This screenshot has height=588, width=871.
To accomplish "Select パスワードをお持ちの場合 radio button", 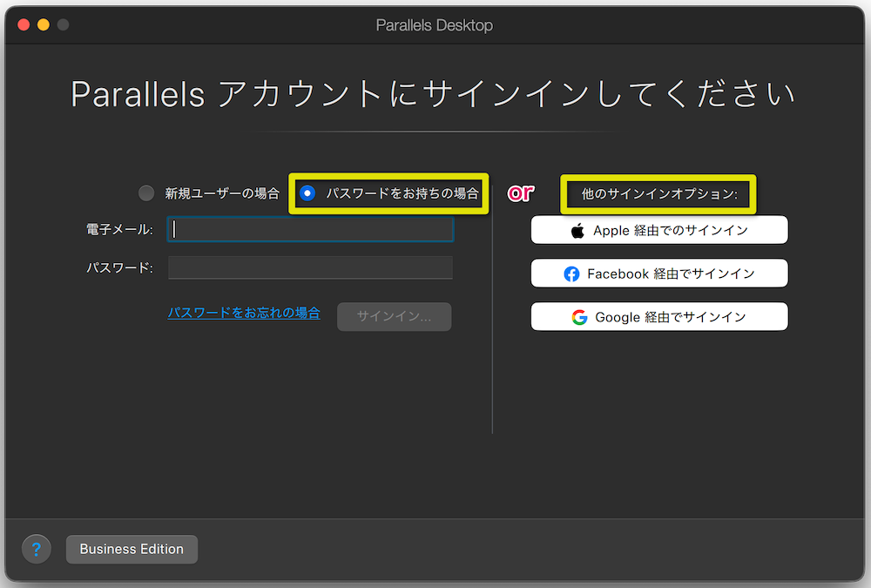I will tap(309, 193).
